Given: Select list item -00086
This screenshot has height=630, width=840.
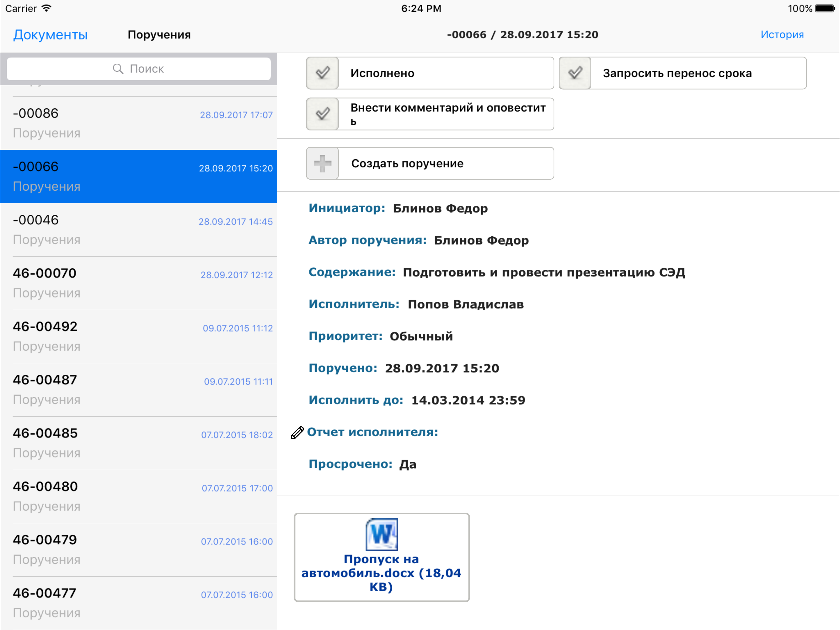Looking at the screenshot, I should (139, 123).
